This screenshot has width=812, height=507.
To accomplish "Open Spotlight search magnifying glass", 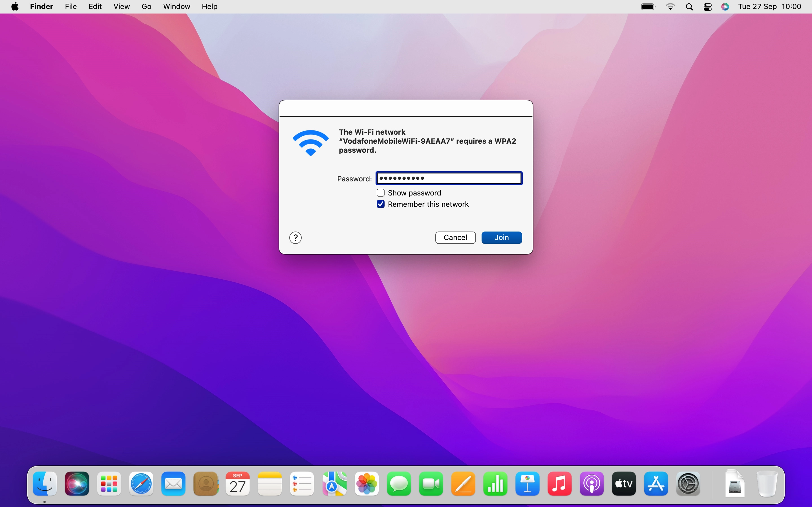I will tap(689, 7).
